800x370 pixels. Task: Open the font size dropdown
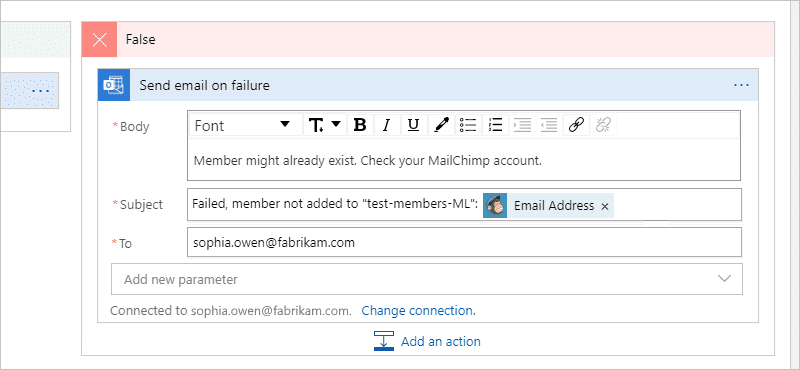(324, 125)
